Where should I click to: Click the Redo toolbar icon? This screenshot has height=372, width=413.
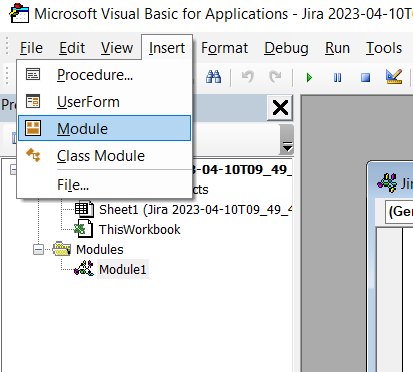click(x=275, y=77)
